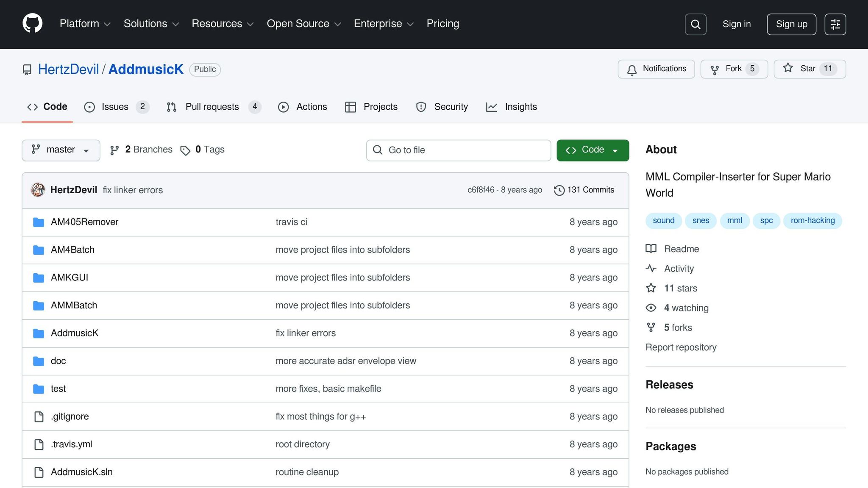Open the 'fix most things for g++' commit
Viewport: 868px width, 488px height.
pos(321,417)
